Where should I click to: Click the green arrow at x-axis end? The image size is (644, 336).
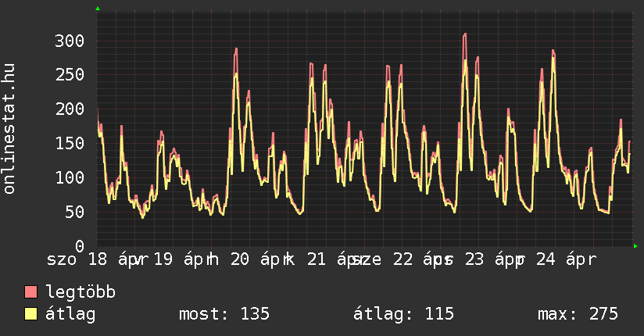[x=635, y=246]
